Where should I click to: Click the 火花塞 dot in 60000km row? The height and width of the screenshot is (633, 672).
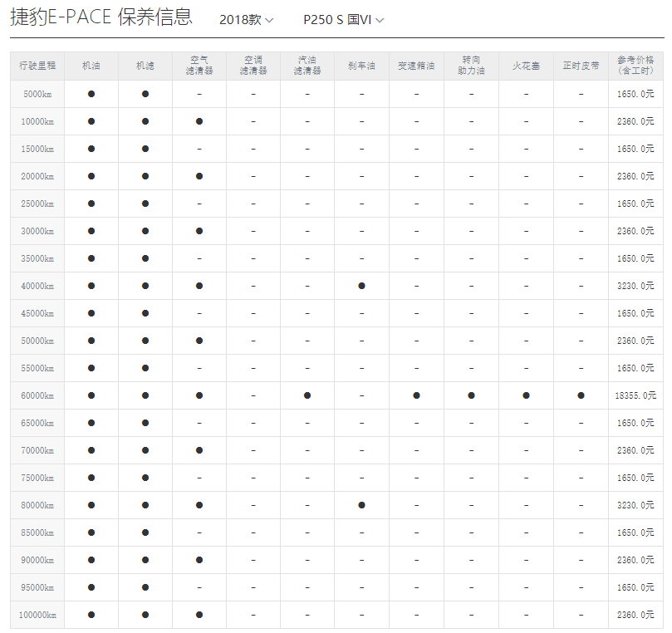click(527, 395)
